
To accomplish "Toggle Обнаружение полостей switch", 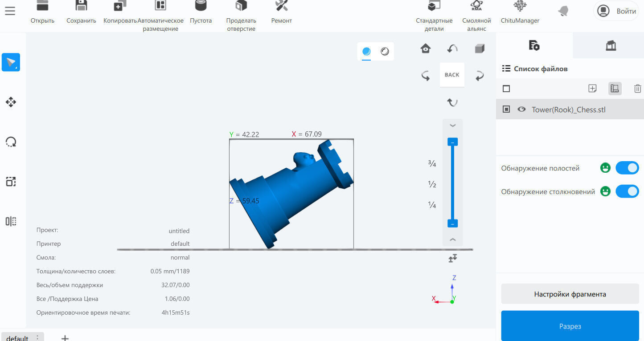I will (x=627, y=168).
